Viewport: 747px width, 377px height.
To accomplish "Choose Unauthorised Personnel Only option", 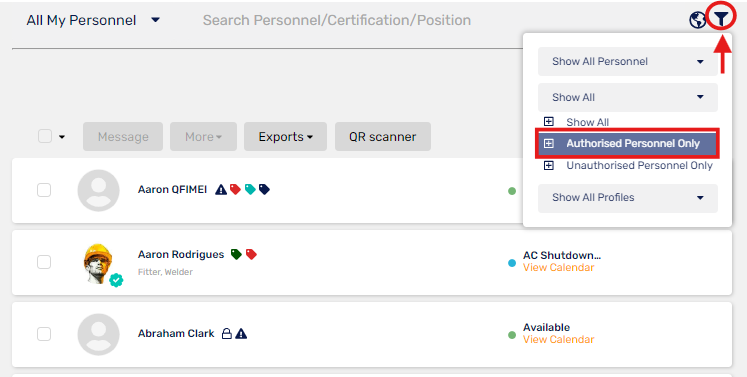I will tap(639, 165).
